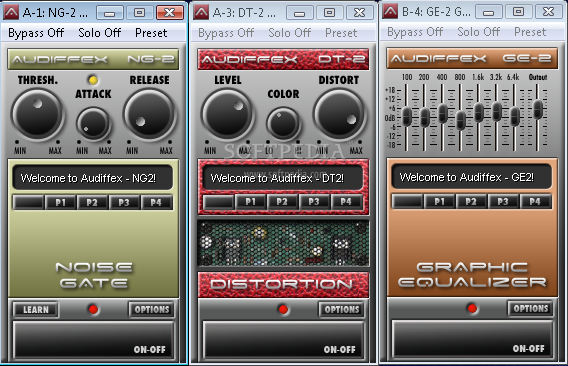This screenshot has height=366, width=568.
Task: Select preset P2 on NG-2
Action: (x=92, y=202)
